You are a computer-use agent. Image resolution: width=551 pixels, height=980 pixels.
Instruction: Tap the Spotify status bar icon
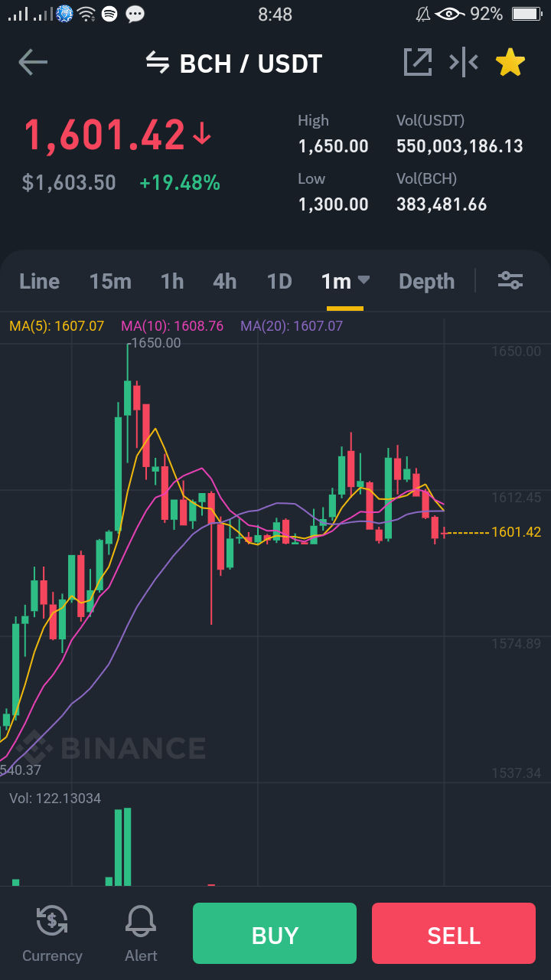109,14
